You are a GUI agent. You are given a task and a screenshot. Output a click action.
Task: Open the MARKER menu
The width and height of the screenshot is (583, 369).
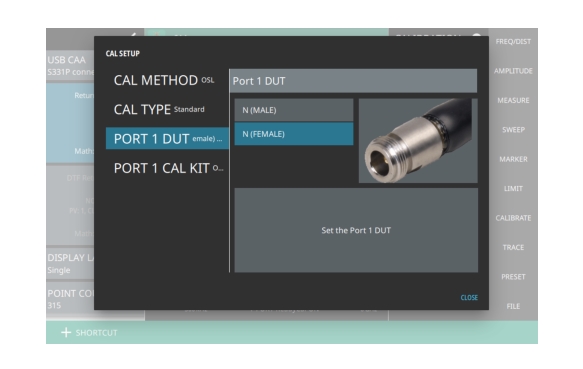[513, 159]
